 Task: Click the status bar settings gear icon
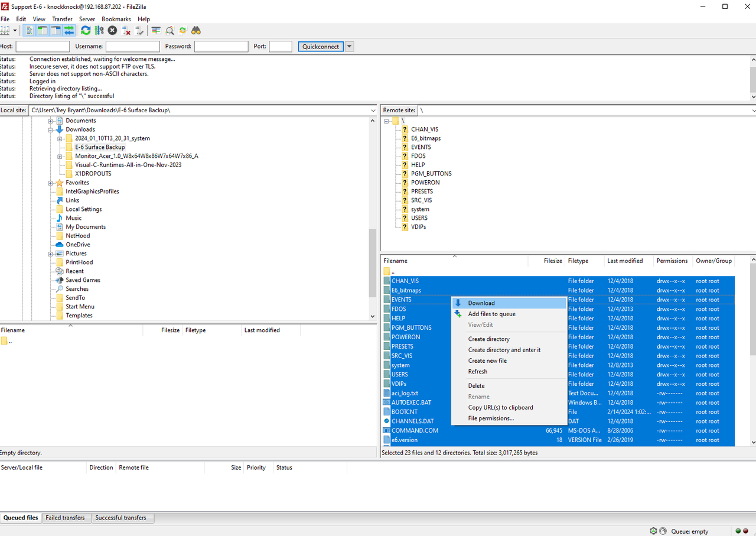pos(653,531)
